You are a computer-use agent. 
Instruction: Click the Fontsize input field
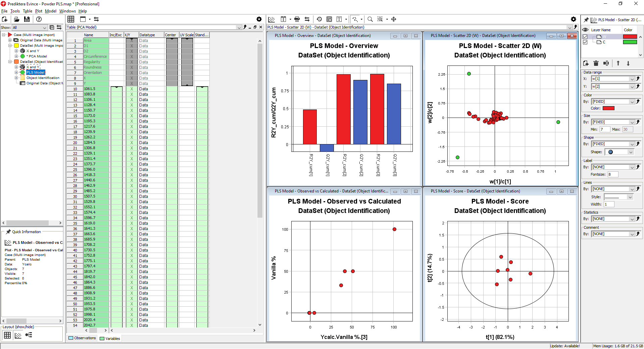[x=612, y=174]
